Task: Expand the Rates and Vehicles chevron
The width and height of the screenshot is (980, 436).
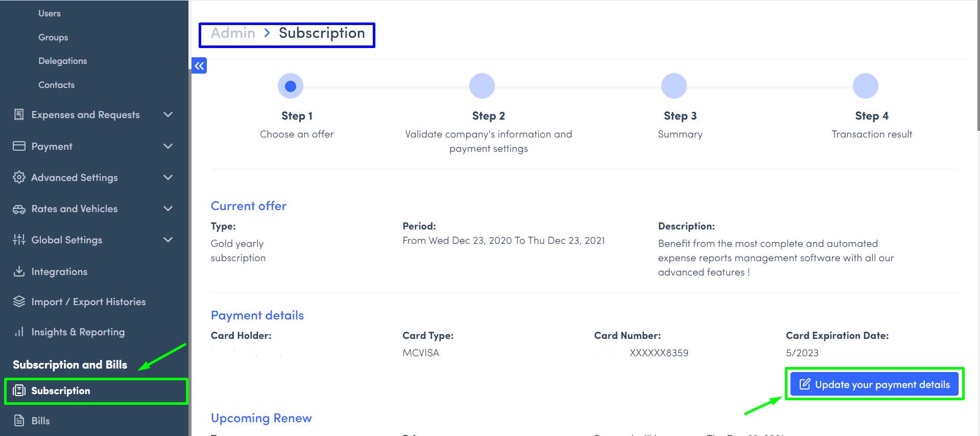Action: [x=168, y=209]
